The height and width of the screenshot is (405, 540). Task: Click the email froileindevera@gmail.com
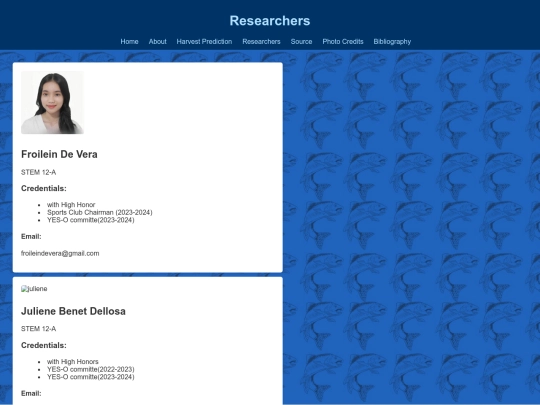60,253
